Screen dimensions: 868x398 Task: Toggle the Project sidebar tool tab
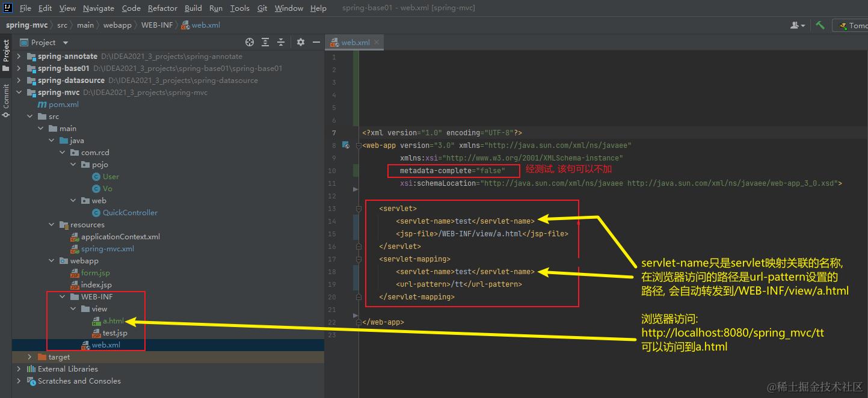6,55
